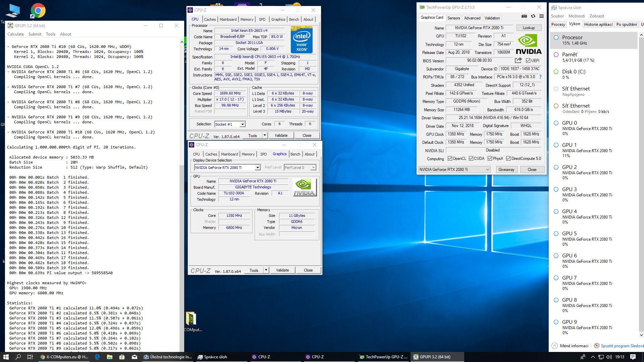Viewport: 644px width, 362px height.
Task: Click the NVIDIA logo in CPU-Z Graphics tab
Action: click(x=305, y=187)
